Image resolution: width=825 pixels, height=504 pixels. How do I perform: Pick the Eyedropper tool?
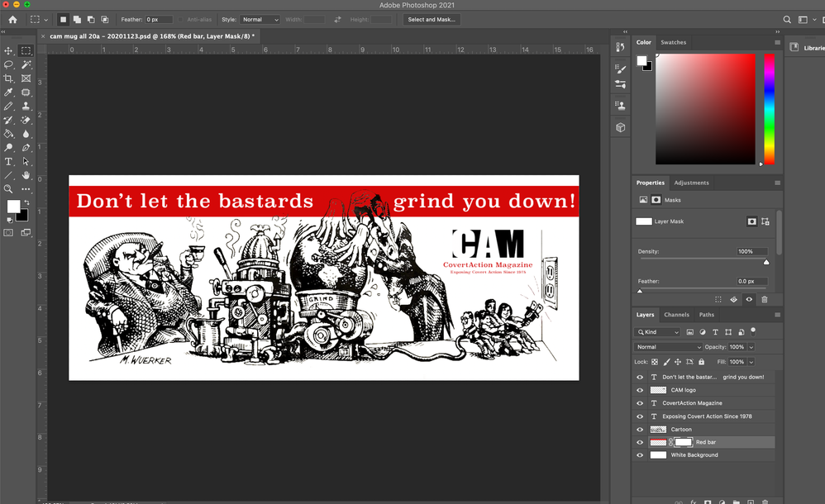pos(8,93)
